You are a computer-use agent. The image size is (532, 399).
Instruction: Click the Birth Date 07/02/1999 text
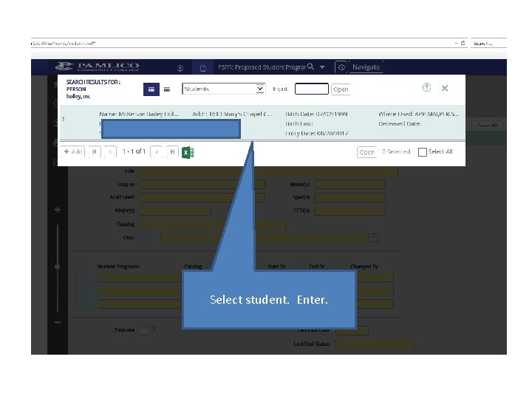(316, 114)
